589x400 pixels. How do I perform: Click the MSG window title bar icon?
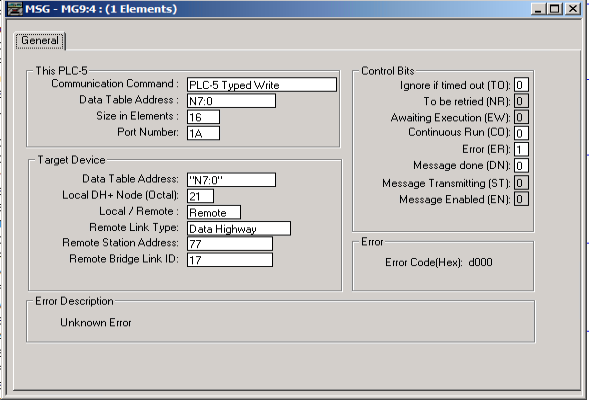click(15, 9)
